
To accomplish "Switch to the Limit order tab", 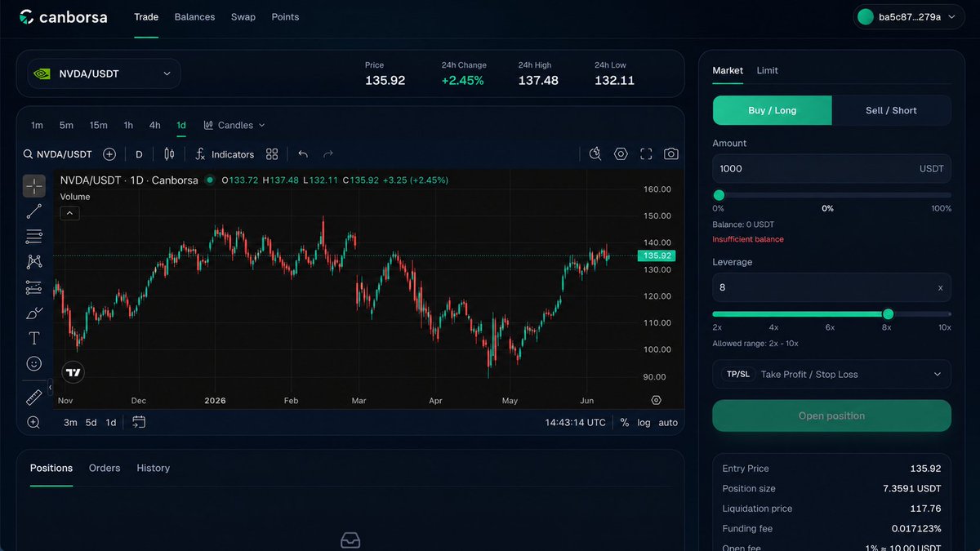I will tap(767, 70).
